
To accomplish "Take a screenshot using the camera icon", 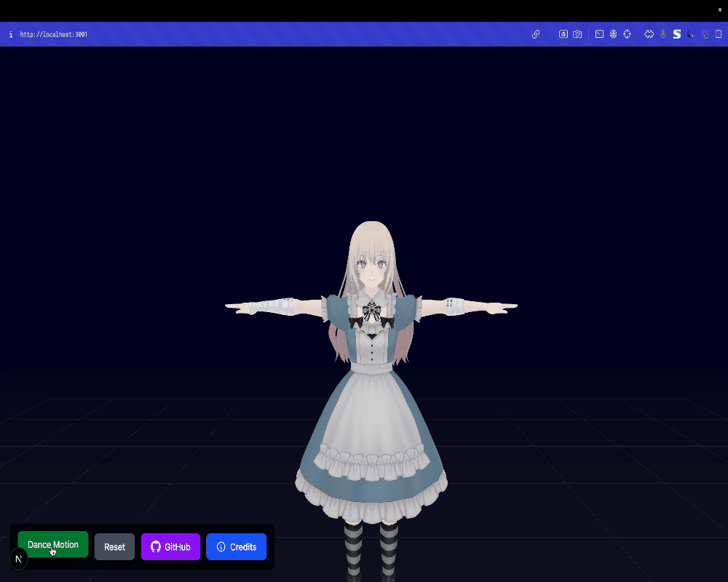I will 577,33.
